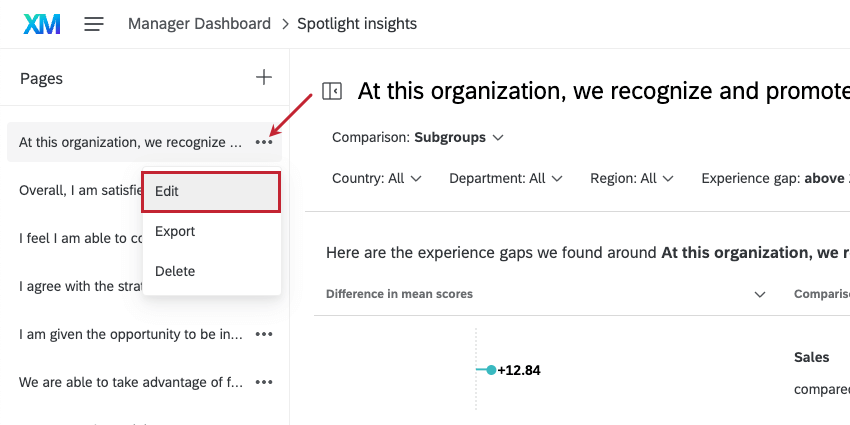
Task: Open options for 'We are able to take advantage' page
Action: point(264,382)
